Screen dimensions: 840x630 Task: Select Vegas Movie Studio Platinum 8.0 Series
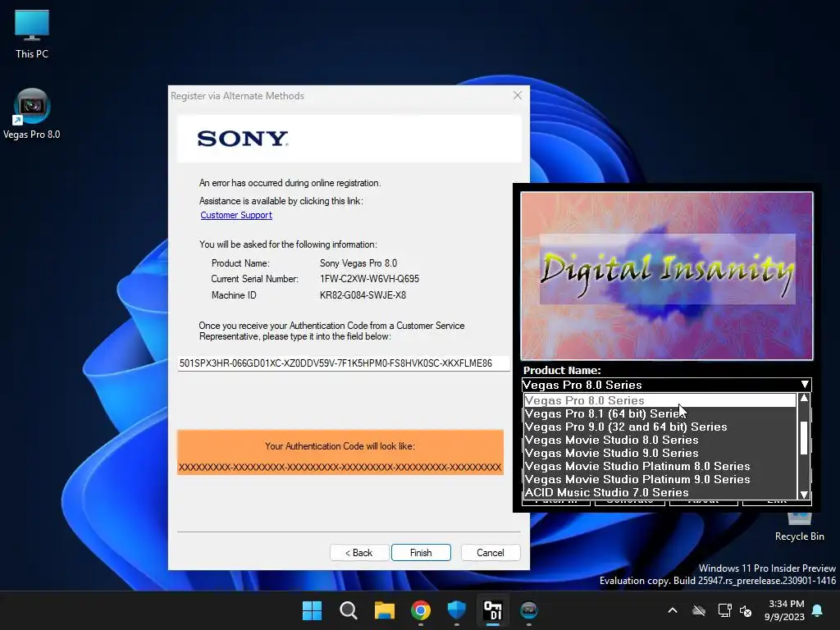pyautogui.click(x=660, y=466)
